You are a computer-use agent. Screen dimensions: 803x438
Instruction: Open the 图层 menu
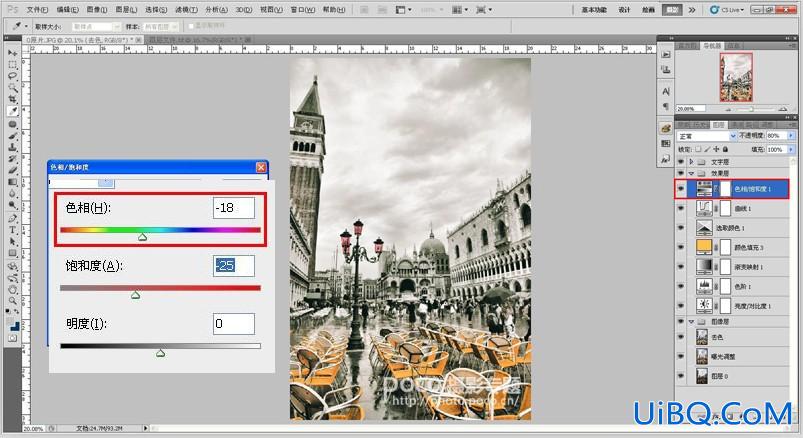click(x=126, y=10)
